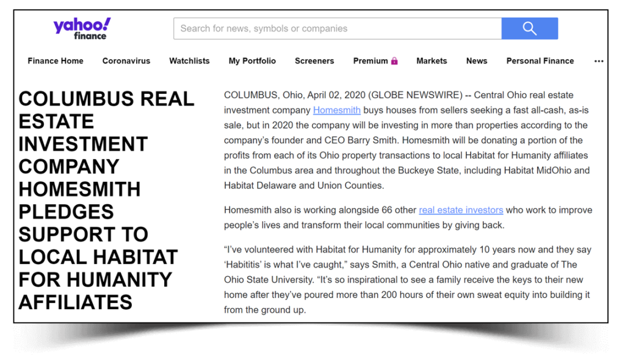625x364 pixels.
Task: Open My Portfolio
Action: pos(252,61)
